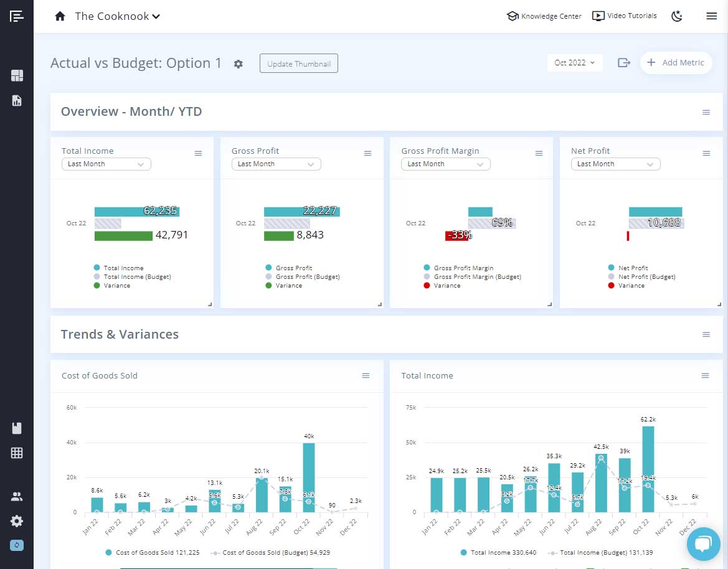Open the Cost of Goods Sold card menu
Screen dimensions: 728x569
366,376
